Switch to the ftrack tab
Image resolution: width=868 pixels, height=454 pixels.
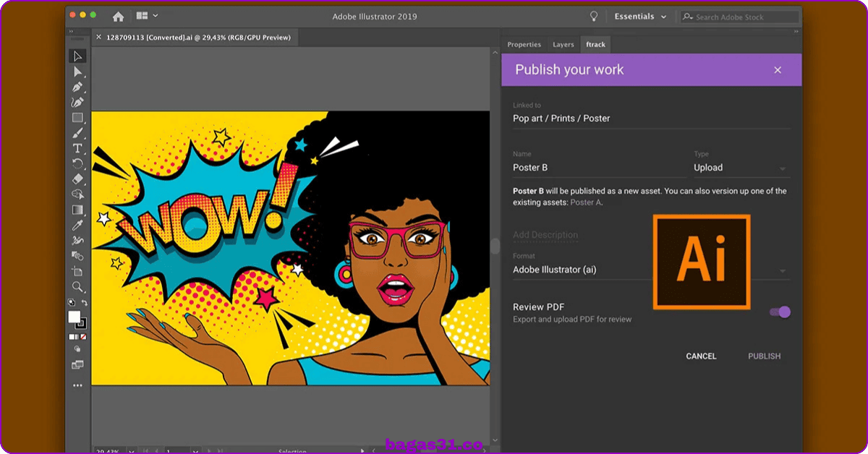tap(595, 45)
